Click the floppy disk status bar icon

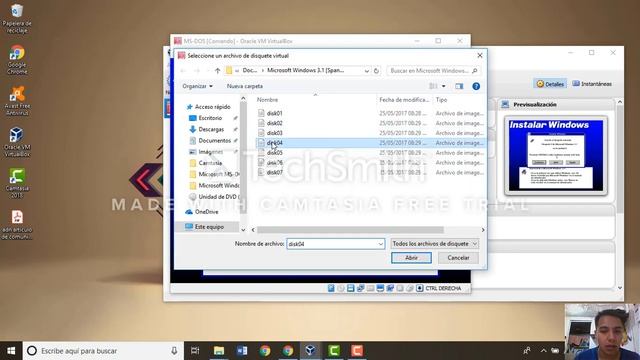[351, 288]
